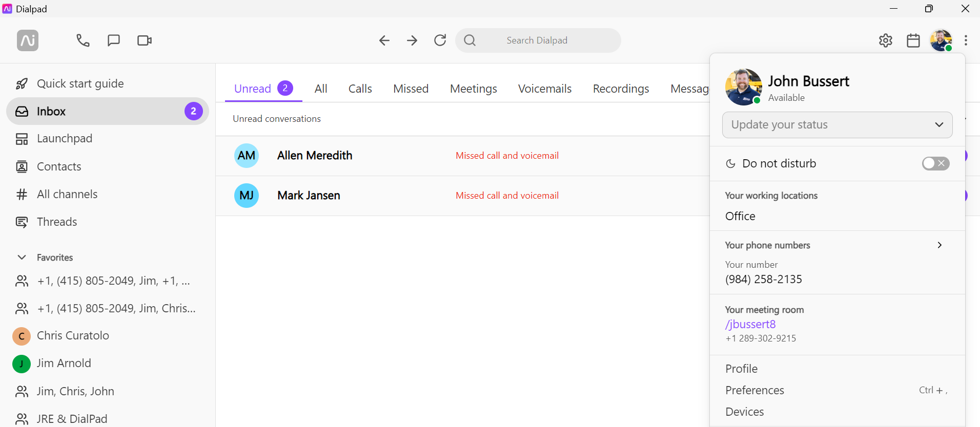Click the phone call icon
The image size is (980, 427).
coord(83,40)
